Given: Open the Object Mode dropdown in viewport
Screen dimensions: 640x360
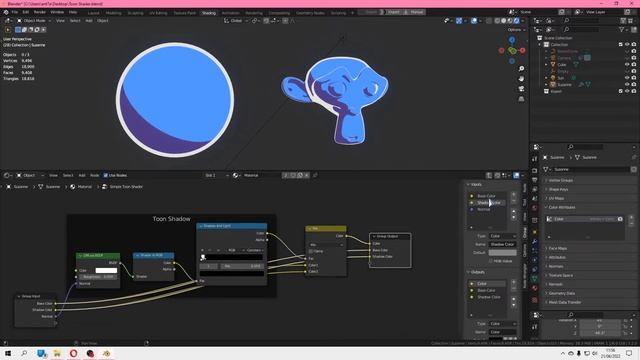Looking at the screenshot, I should [34, 20].
